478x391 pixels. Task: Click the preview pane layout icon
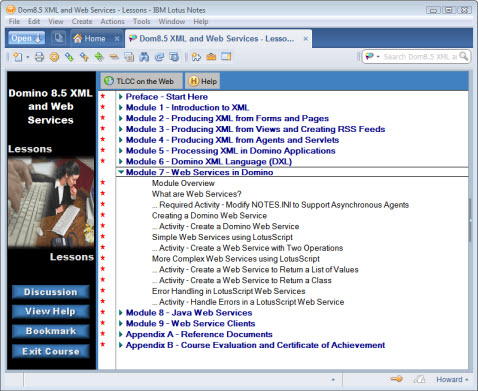pos(226,57)
